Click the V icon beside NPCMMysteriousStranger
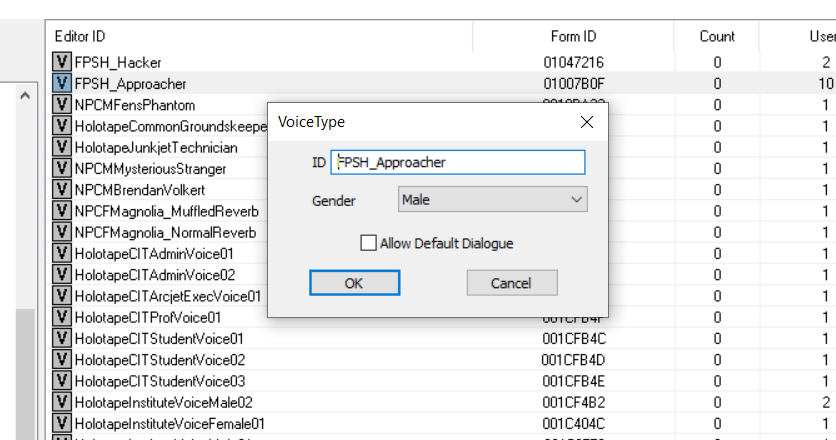This screenshot has width=836, height=440. coord(62,169)
